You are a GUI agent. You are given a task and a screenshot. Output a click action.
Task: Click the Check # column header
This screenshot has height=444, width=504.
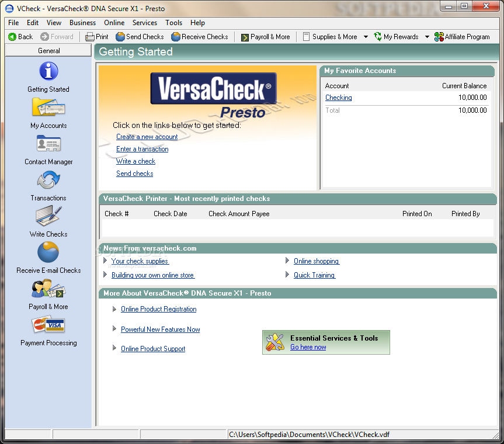[116, 214]
